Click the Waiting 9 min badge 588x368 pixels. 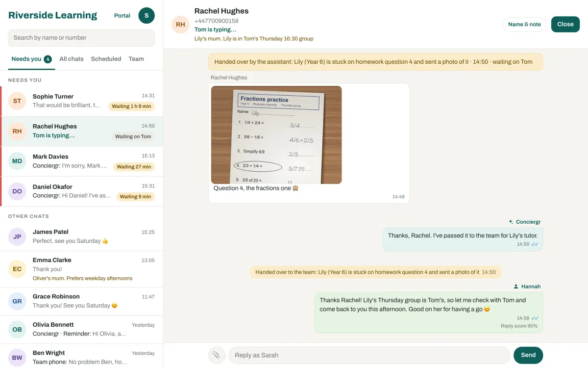click(x=135, y=197)
